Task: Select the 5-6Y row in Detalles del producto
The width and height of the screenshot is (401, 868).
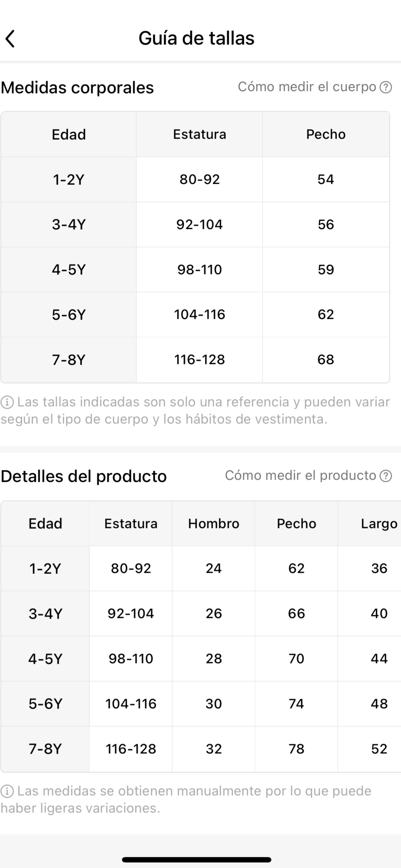Action: point(45,704)
